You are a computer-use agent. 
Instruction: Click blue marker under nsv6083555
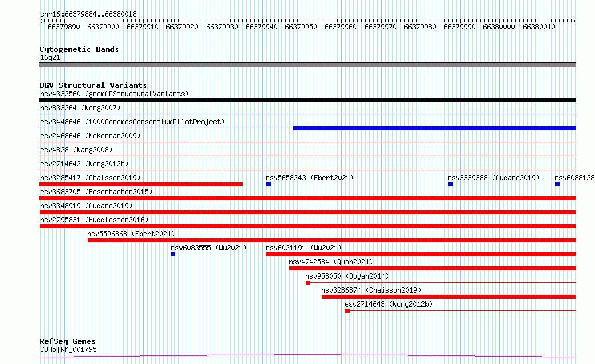click(x=173, y=254)
